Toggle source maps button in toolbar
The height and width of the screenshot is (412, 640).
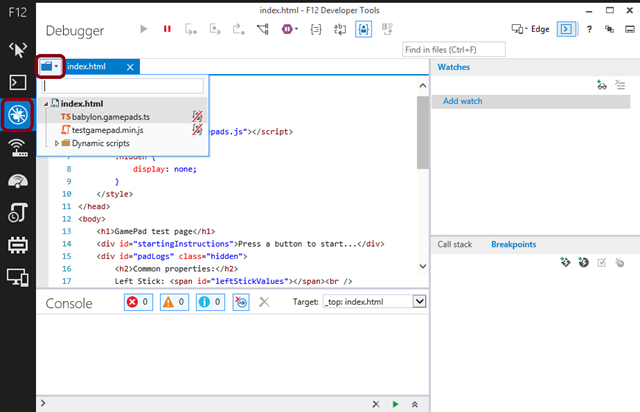387,29
